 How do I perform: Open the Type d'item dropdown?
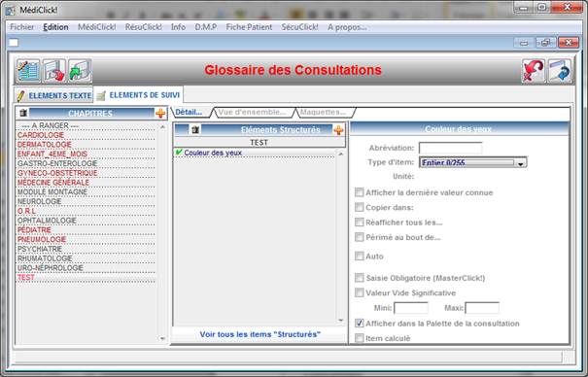[x=520, y=163]
